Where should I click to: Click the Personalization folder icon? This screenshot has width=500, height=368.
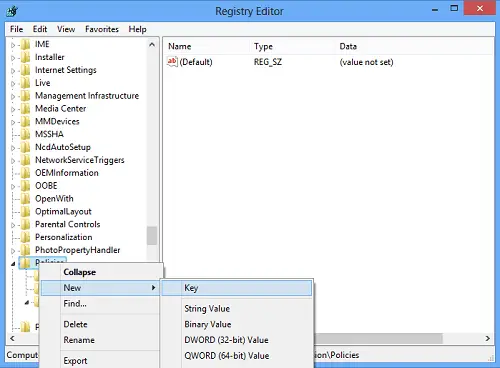pyautogui.click(x=25, y=237)
